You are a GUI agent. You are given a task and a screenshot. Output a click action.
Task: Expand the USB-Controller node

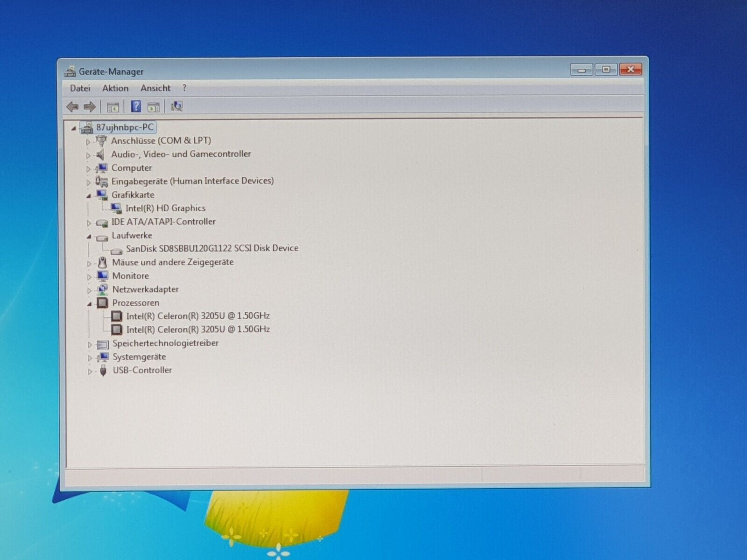click(x=90, y=371)
